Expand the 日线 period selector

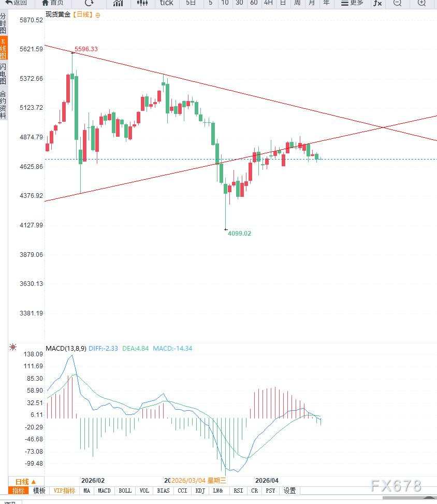(25, 481)
